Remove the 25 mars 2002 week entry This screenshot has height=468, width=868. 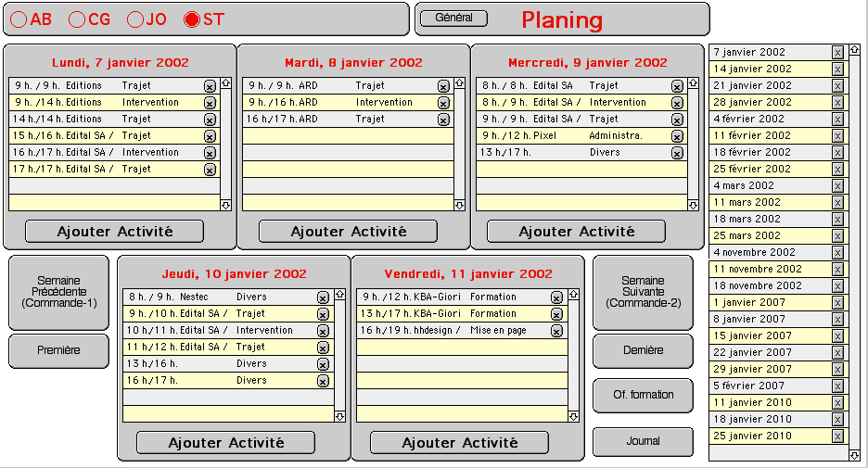point(837,236)
